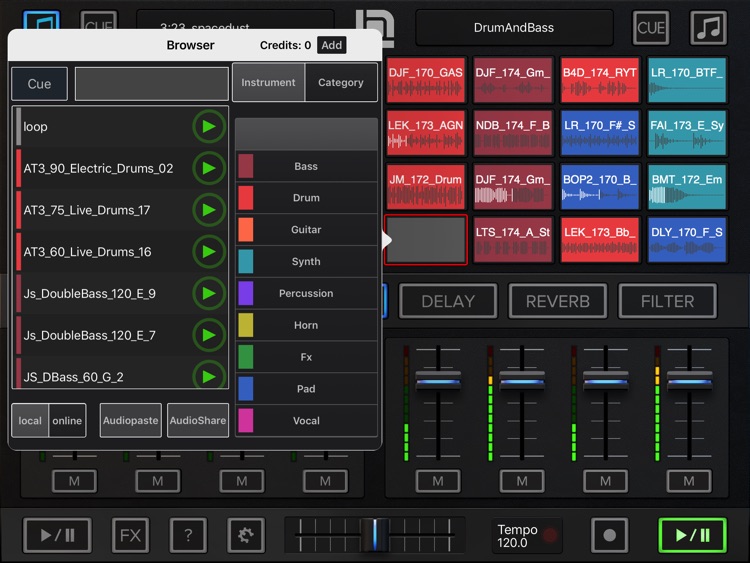Open the FX panel button
Screen dimensions: 750x563
coord(131,535)
